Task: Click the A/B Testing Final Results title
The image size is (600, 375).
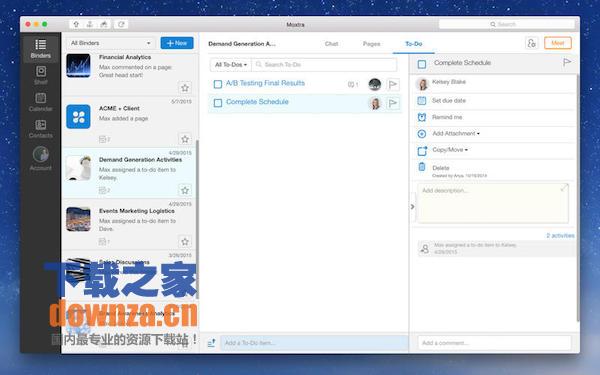Action: [x=265, y=83]
